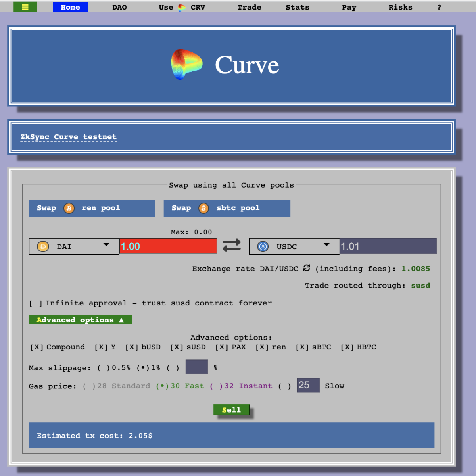Open the USDC currency dropdown

click(294, 246)
